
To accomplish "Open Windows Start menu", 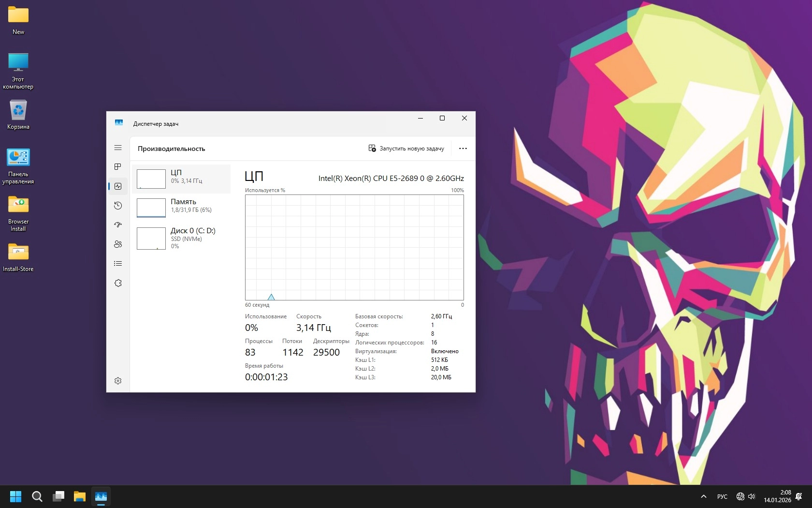I will [x=15, y=496].
